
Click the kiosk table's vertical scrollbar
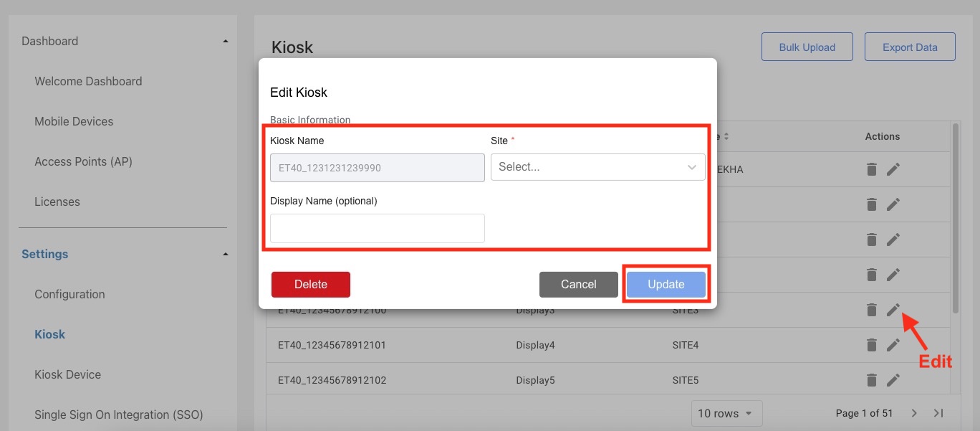(x=955, y=215)
